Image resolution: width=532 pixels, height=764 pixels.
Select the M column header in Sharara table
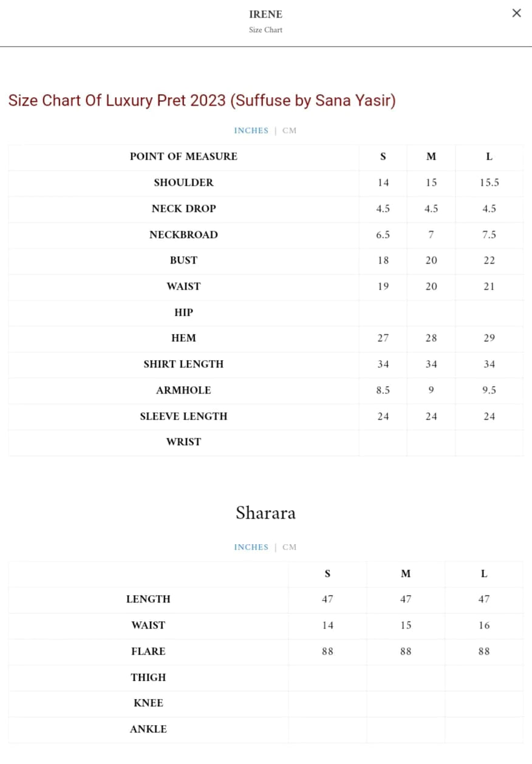point(406,574)
